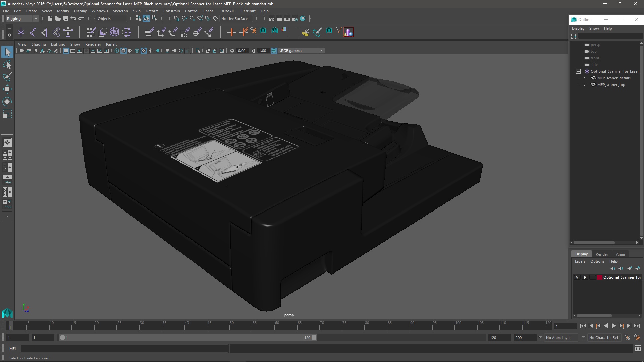
Task: Toggle layer visibility V box
Action: 577,277
